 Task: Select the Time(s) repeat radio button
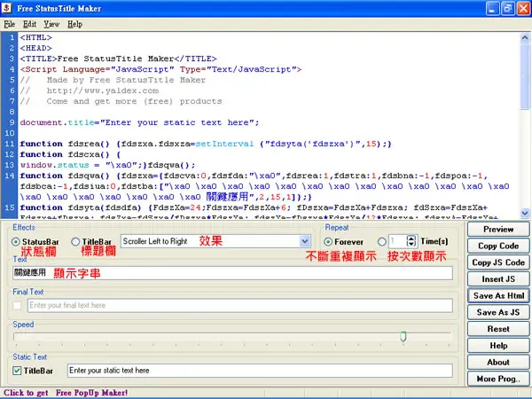tap(381, 242)
